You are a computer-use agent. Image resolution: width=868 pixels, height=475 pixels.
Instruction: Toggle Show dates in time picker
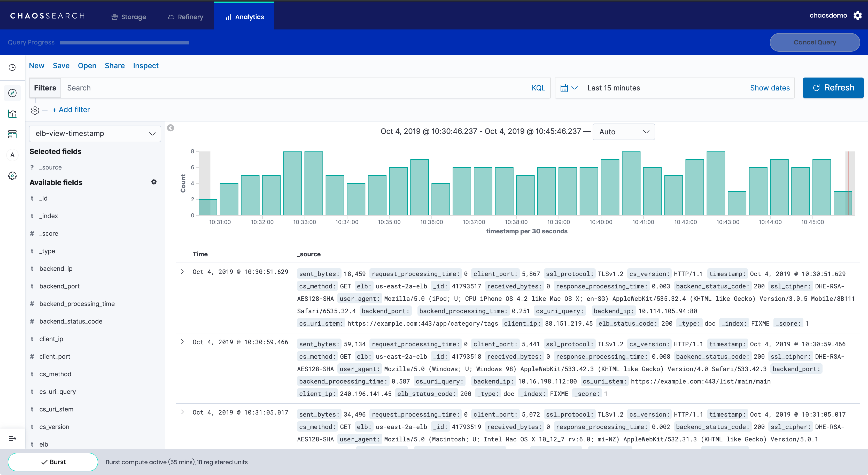770,88
